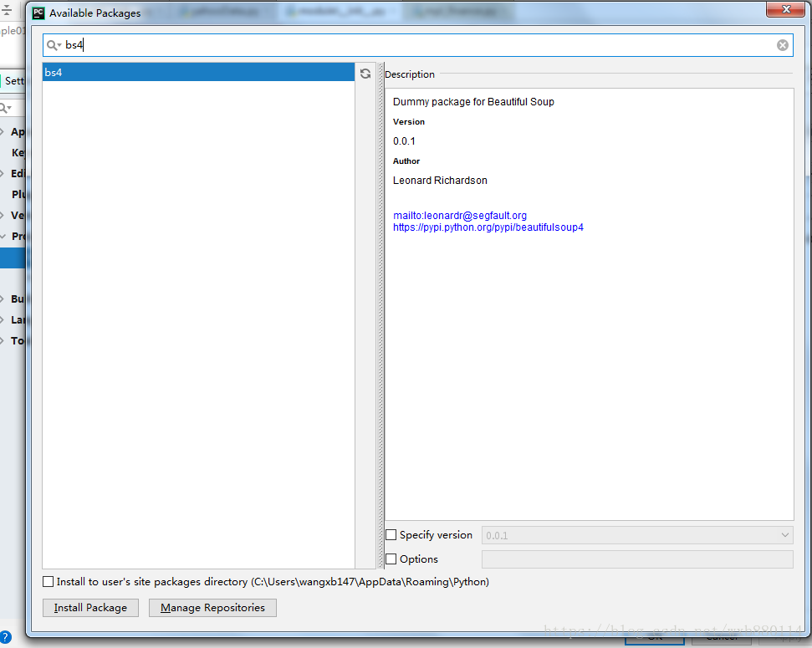
Task: Click the Dummy package description text
Action: [x=473, y=102]
